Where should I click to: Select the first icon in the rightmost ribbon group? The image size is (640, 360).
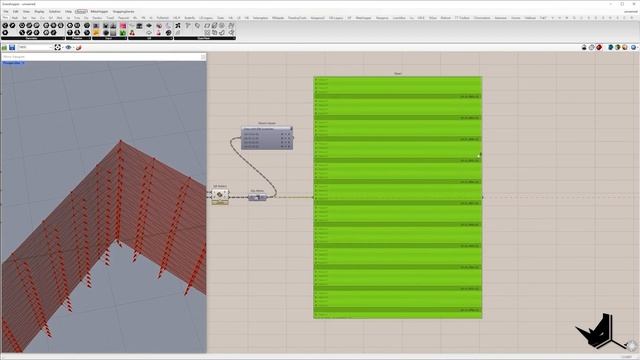coord(178,25)
